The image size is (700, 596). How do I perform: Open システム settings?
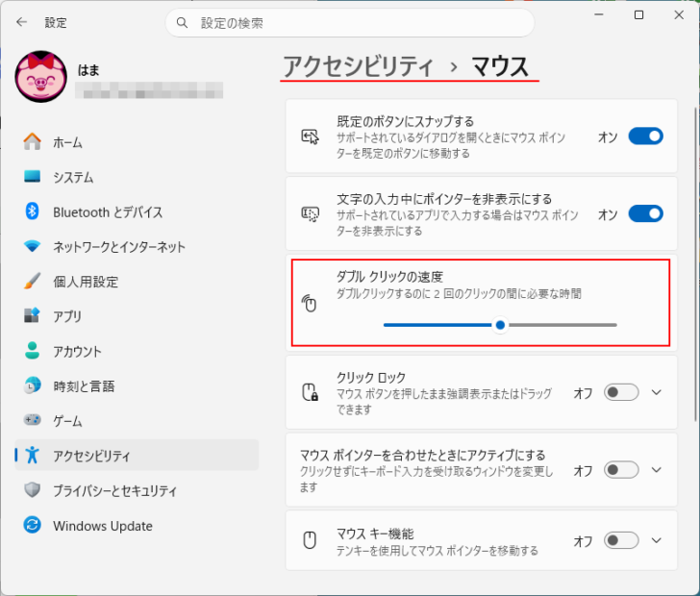pyautogui.click(x=137, y=177)
